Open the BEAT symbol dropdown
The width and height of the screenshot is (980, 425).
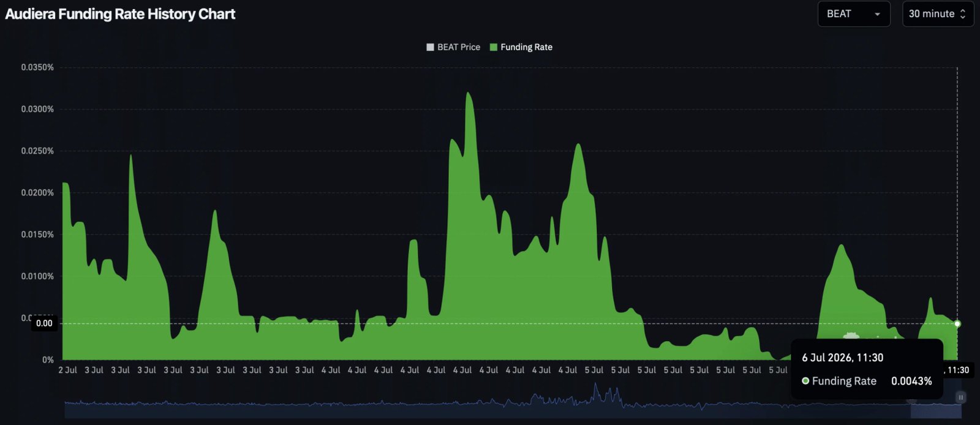[853, 14]
